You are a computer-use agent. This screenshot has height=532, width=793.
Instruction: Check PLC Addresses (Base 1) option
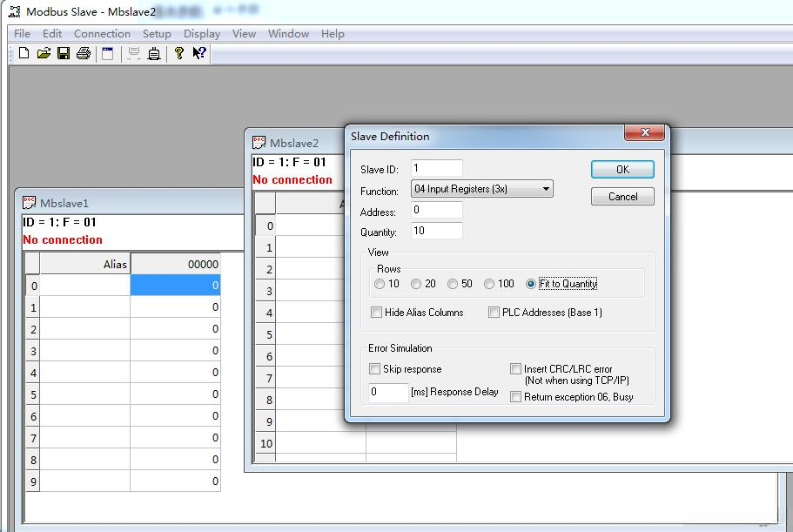tap(494, 313)
